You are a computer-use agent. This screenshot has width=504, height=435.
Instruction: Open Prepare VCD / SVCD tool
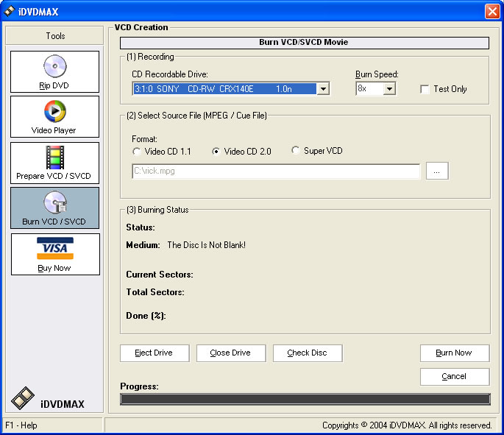pos(54,163)
